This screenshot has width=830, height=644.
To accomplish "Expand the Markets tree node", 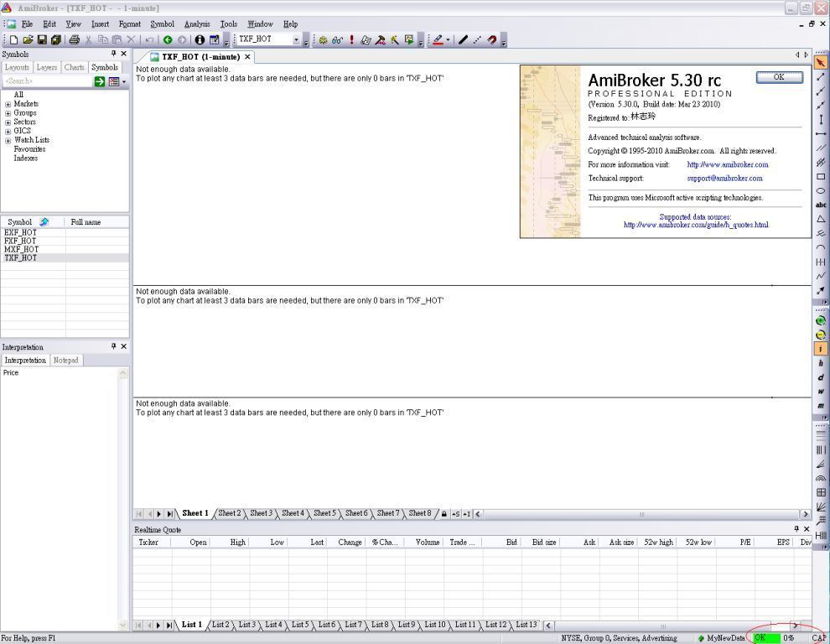I will (x=8, y=104).
